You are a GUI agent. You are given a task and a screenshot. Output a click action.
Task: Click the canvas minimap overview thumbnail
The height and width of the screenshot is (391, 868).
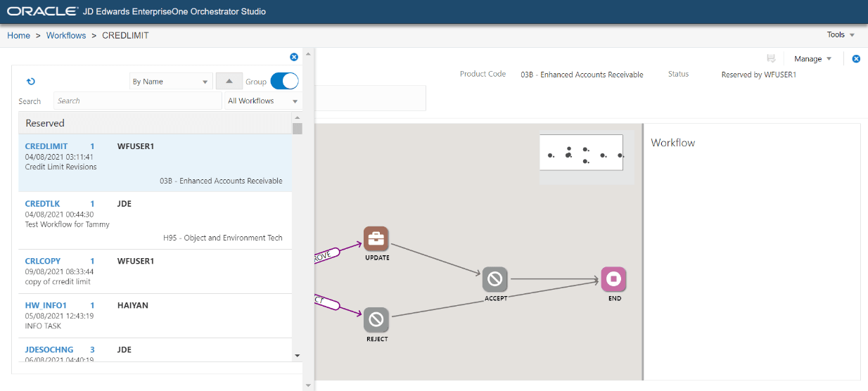point(581,153)
